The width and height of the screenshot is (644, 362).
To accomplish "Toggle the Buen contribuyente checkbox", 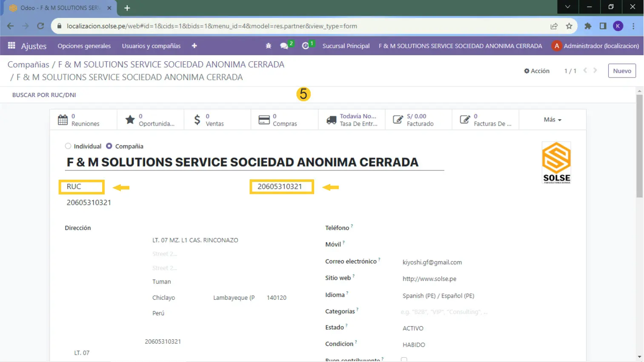I will [x=404, y=359].
